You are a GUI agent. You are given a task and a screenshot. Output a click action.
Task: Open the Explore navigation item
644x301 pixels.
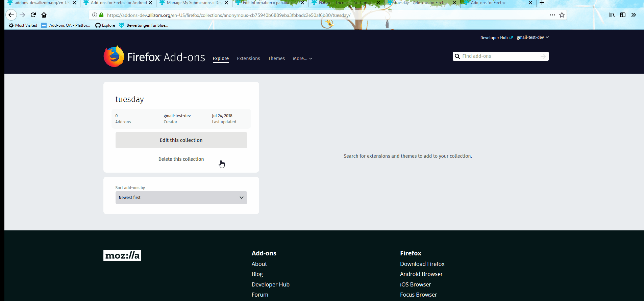pos(221,58)
